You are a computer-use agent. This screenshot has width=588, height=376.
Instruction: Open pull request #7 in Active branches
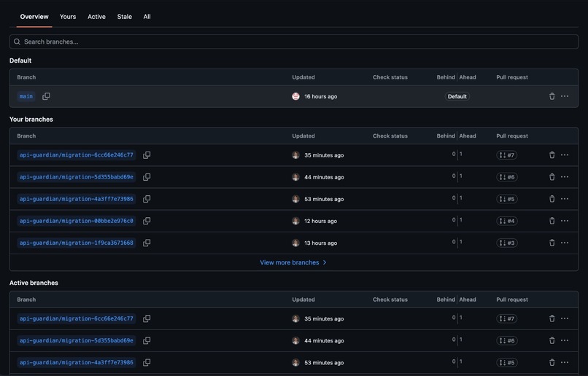point(506,318)
